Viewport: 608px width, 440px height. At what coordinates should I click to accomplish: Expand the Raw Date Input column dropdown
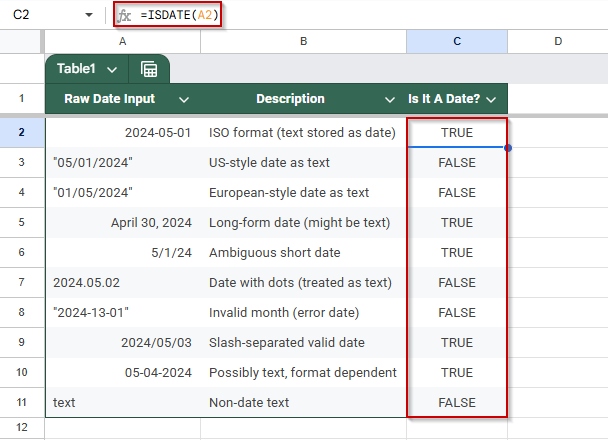(x=184, y=100)
